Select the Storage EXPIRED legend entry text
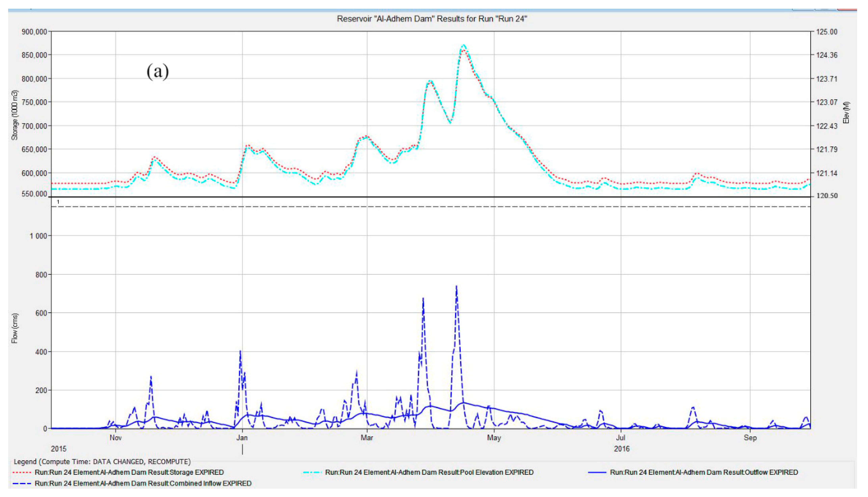This screenshot has height=497, width=868. [x=129, y=472]
